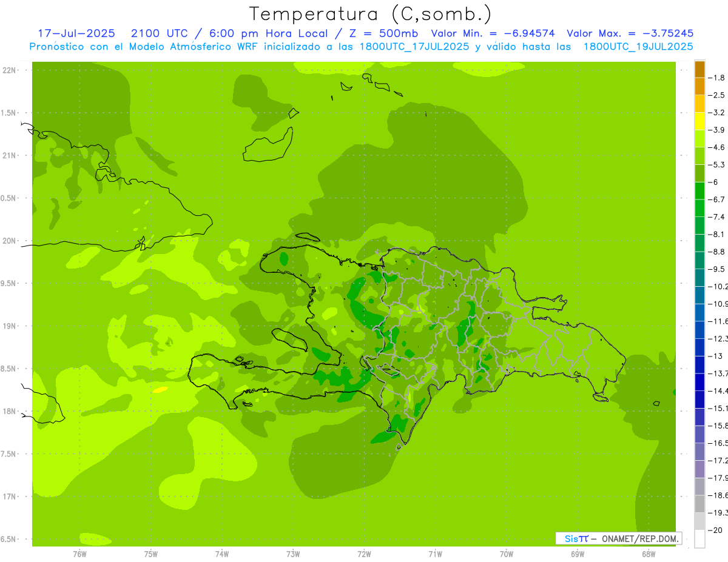Click the '-4.6' colorbar label
The width and height of the screenshot is (728, 562).
718,147
